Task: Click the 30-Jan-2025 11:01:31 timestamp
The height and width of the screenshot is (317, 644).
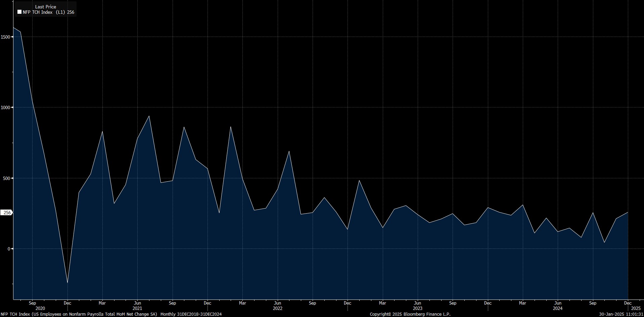Action: coord(621,314)
